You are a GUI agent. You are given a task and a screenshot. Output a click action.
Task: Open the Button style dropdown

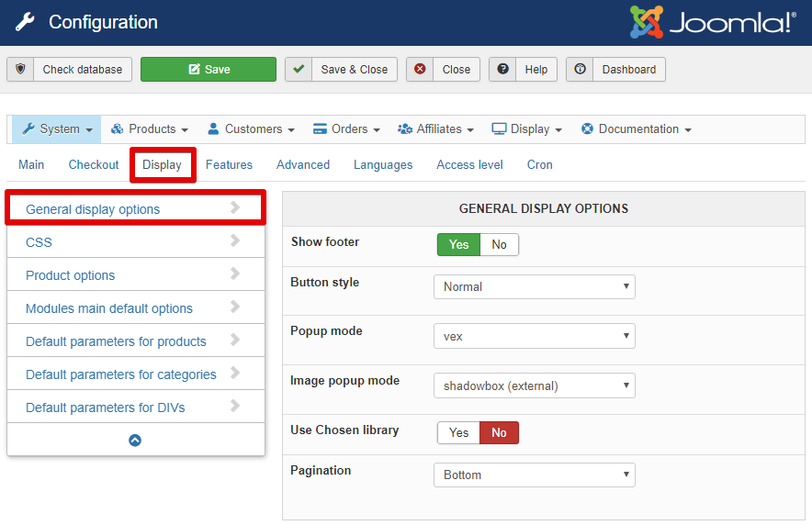point(535,286)
